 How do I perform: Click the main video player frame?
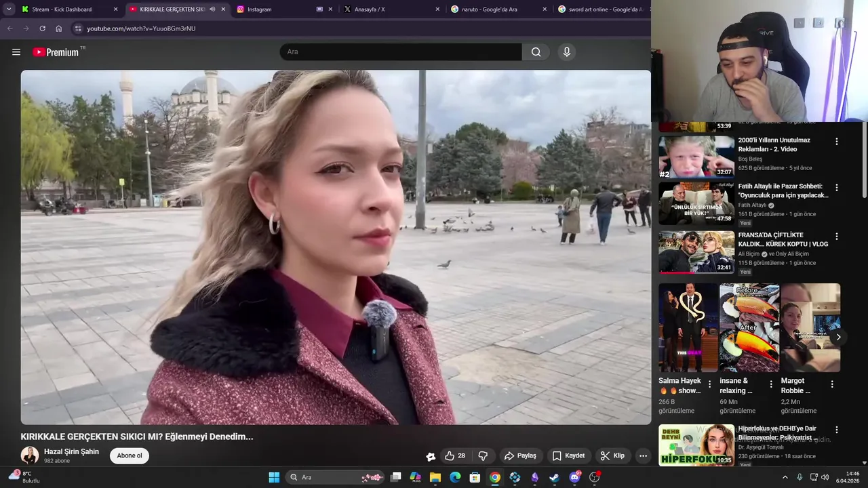tap(336, 247)
